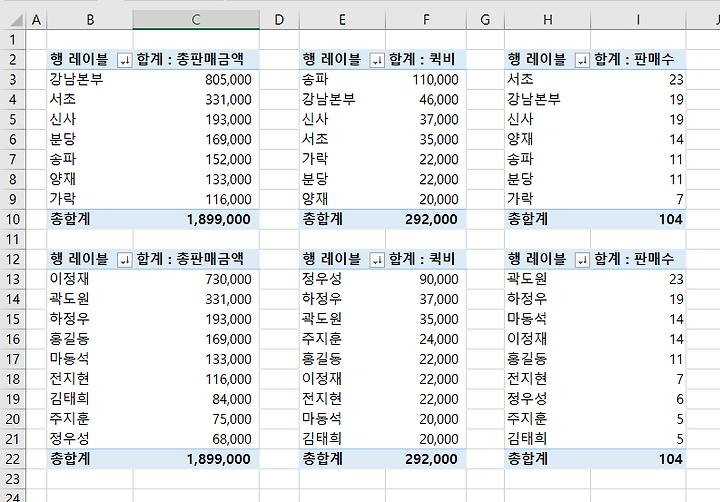The height and width of the screenshot is (502, 720).
Task: Select cell '가락' in column B
Action: tap(90, 199)
